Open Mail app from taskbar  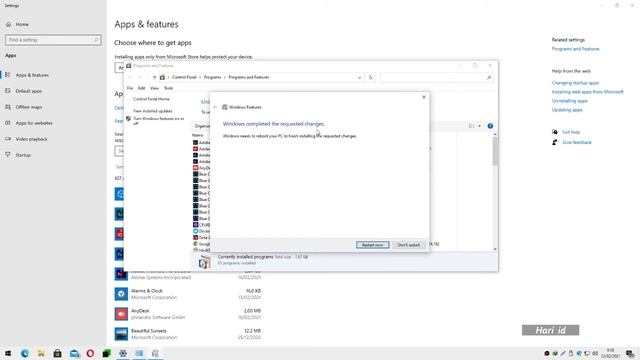tap(74, 353)
